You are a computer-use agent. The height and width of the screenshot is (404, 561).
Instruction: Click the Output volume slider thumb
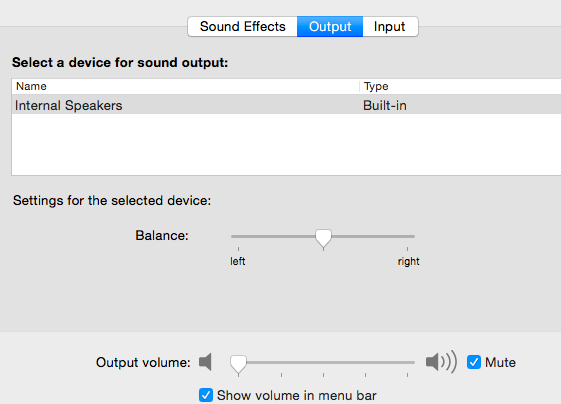[238, 364]
